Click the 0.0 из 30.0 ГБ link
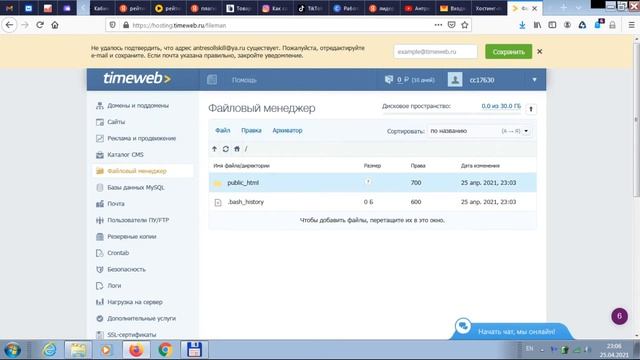640x360 pixels. (501, 106)
